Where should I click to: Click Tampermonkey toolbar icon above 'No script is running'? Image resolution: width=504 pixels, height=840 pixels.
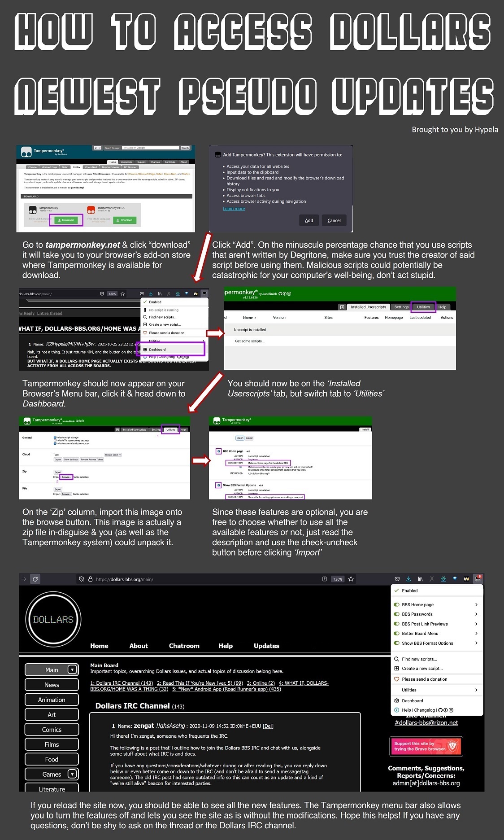204,293
